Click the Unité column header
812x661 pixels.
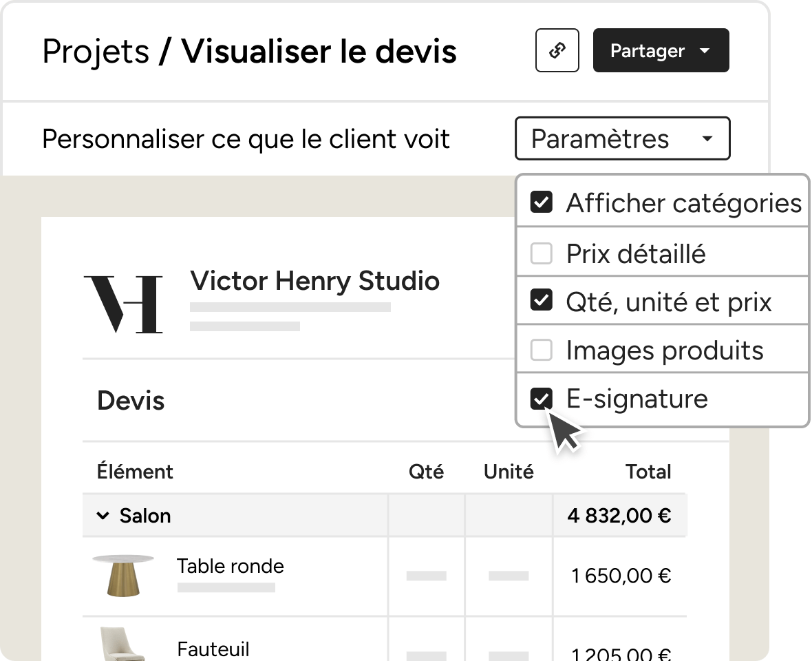click(508, 472)
